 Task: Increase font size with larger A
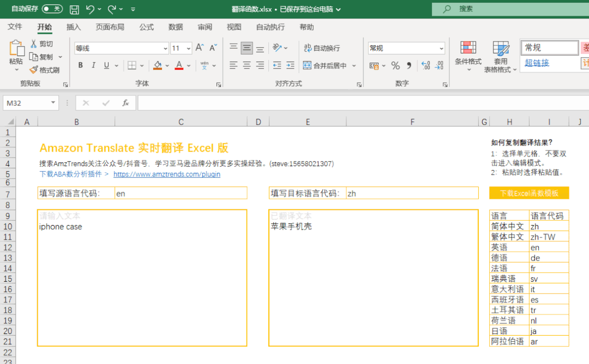200,47
